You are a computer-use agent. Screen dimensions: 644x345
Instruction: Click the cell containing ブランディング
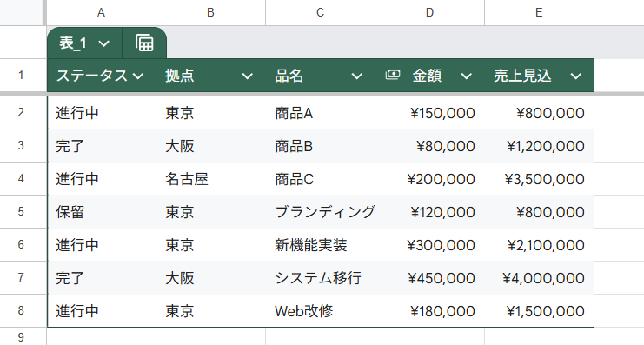pos(321,212)
